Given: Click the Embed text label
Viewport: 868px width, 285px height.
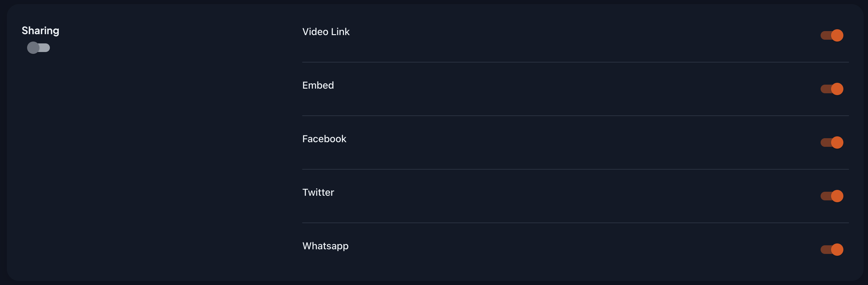Looking at the screenshot, I should (x=318, y=85).
